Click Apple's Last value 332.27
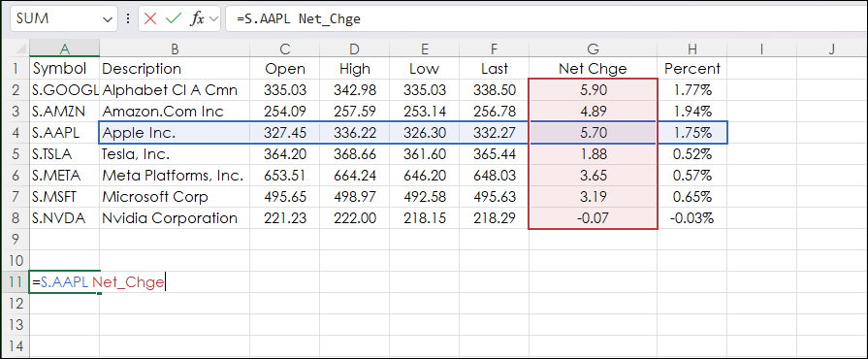868x359 pixels. pos(494,133)
